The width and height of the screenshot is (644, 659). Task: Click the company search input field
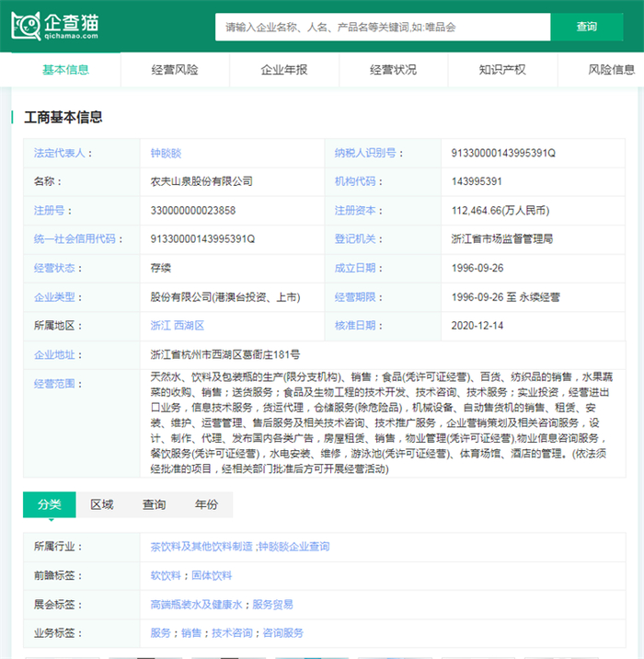(x=382, y=28)
